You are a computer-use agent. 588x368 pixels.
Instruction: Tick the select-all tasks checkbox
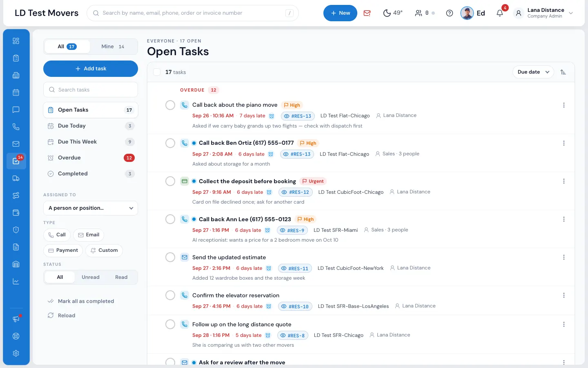point(157,72)
